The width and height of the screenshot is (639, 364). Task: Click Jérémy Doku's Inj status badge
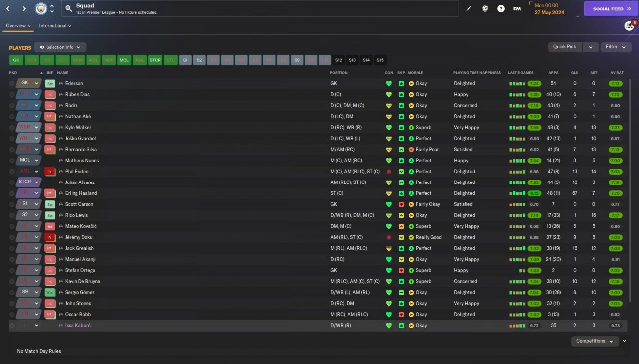pos(50,237)
